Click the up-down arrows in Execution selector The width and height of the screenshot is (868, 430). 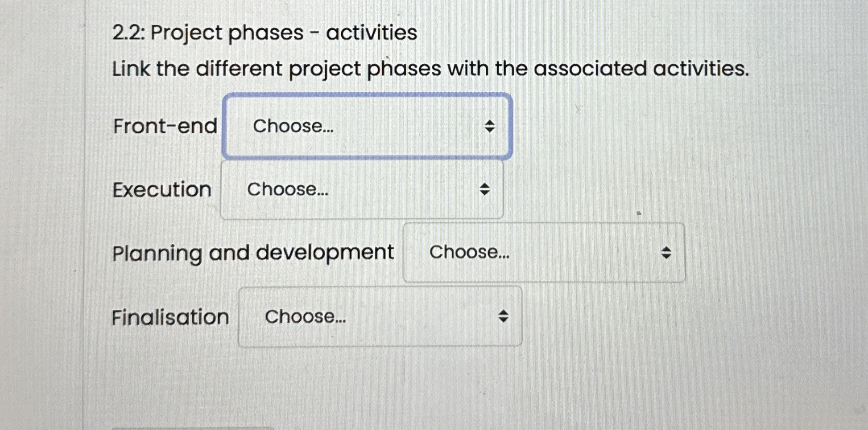pos(484,189)
